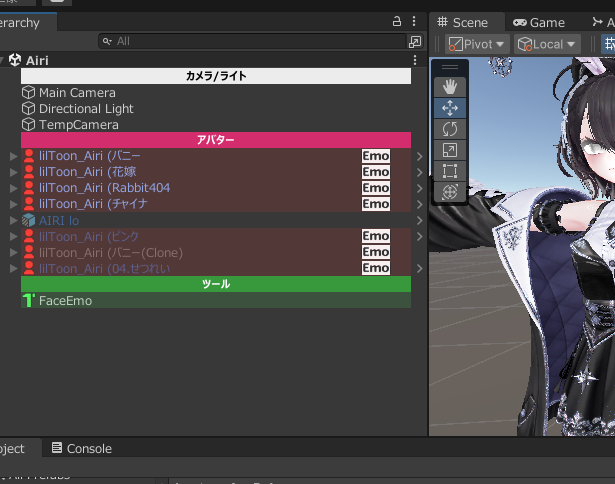Click the カメラ/ライト header row
This screenshot has height=484, width=615.
216,76
